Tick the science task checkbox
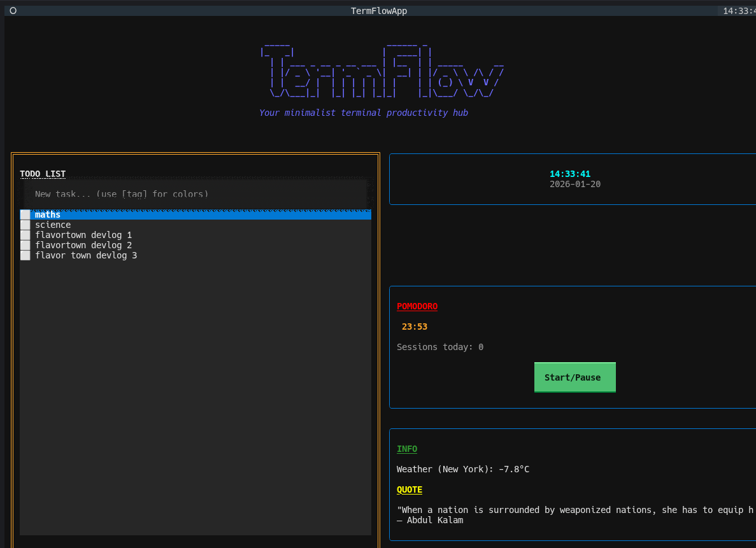Viewport: 756px width, 548px height. [25, 225]
